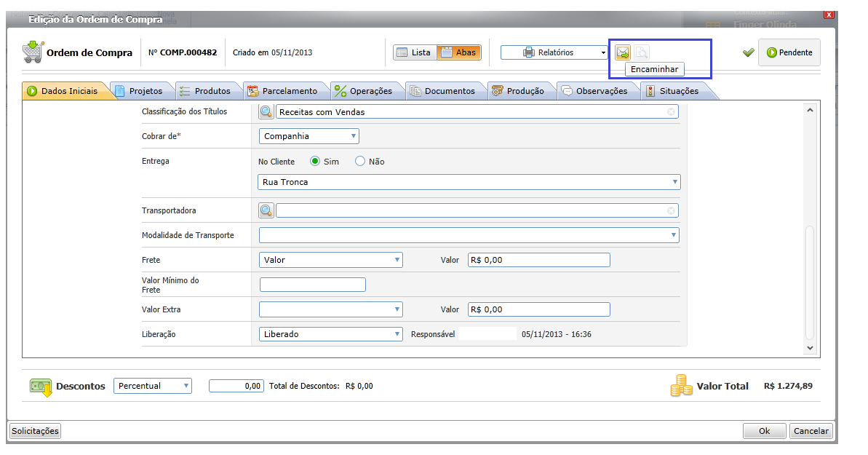868x455 pixels.
Task: Click the form's vertical scrollbar thumb
Action: coord(810,282)
